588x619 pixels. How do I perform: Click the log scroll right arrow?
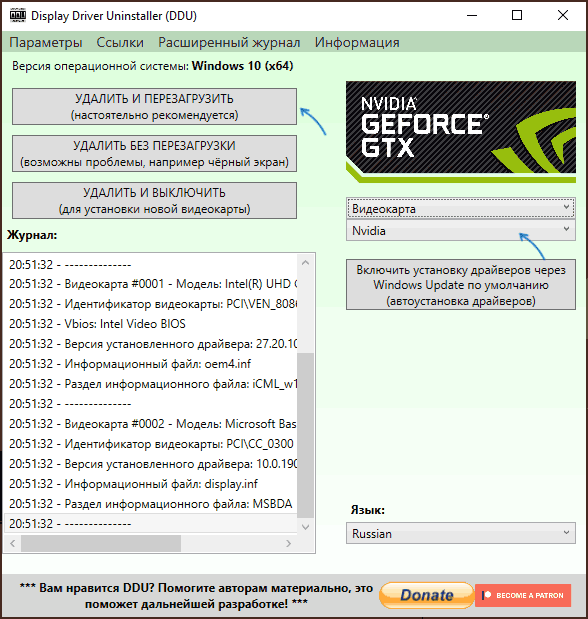[289, 544]
